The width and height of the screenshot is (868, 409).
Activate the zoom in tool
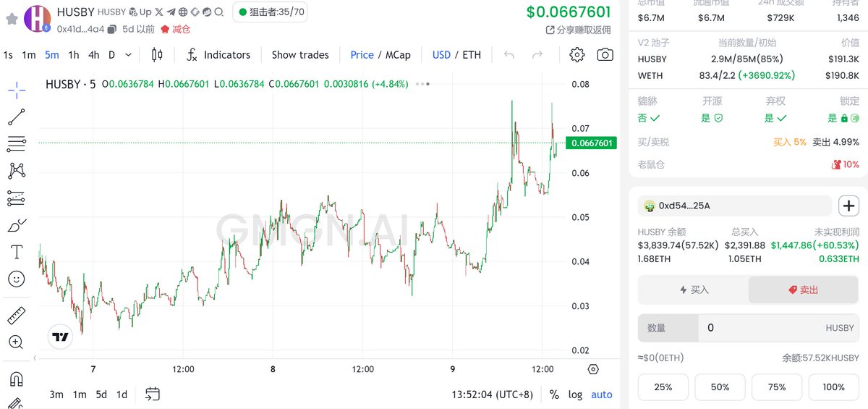point(16,342)
